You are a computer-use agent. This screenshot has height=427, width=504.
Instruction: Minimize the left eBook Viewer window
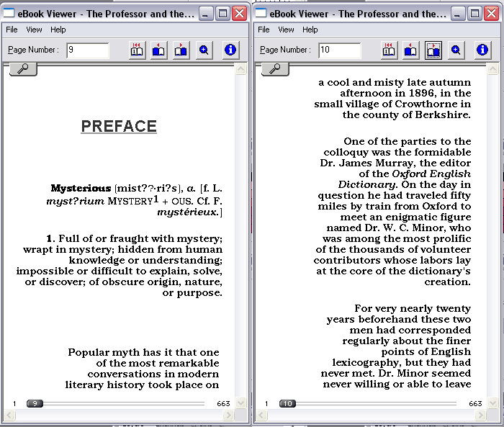pyautogui.click(x=206, y=14)
